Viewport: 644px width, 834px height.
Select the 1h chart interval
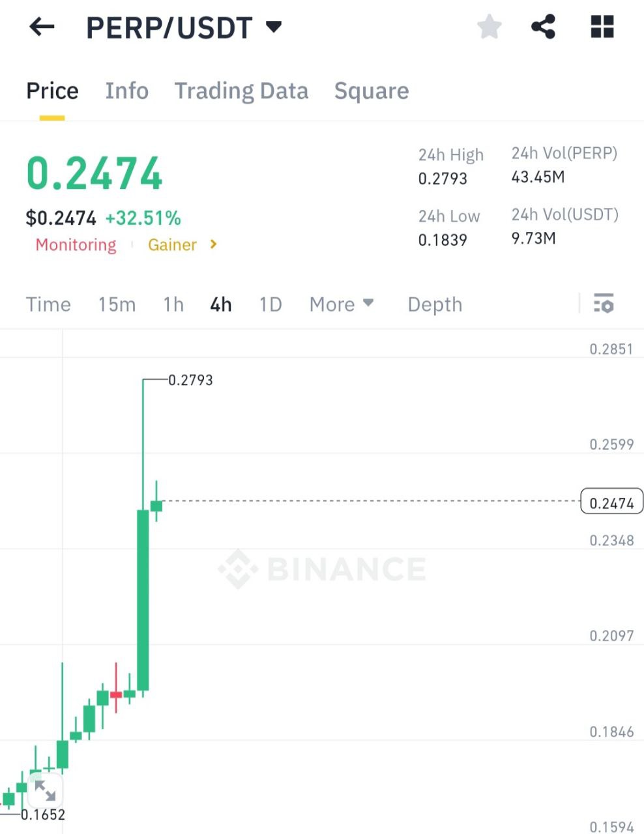(173, 304)
